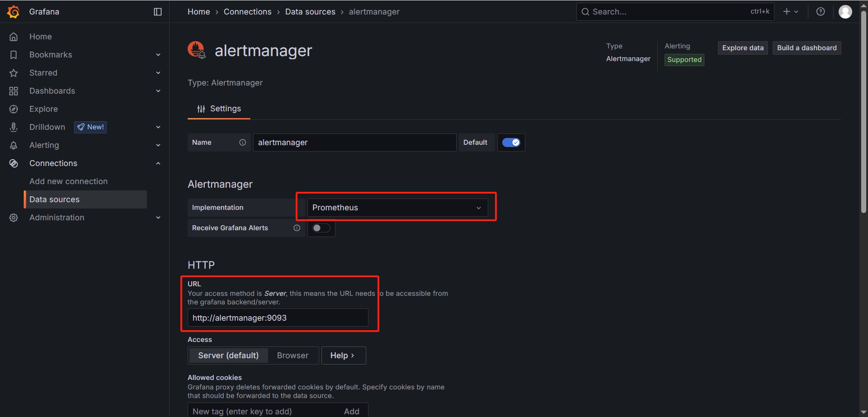This screenshot has height=417, width=868.
Task: Click the Home icon in the sidebar
Action: (14, 37)
